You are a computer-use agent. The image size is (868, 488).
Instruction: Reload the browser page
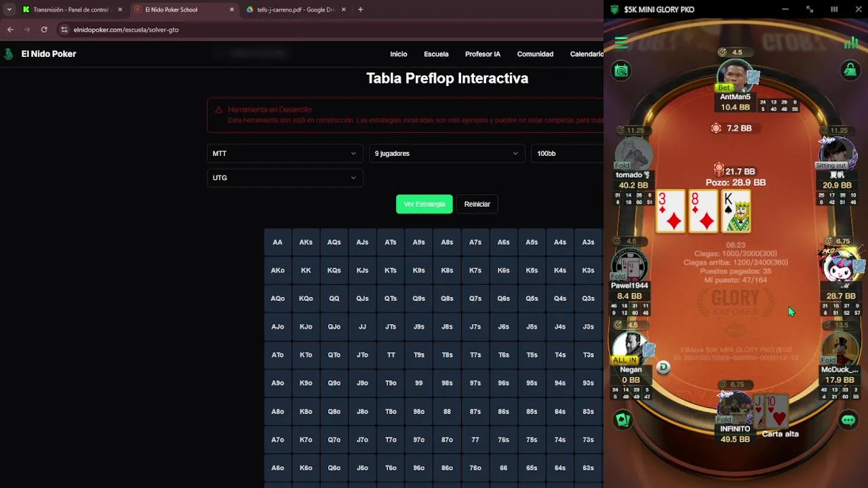coord(44,30)
